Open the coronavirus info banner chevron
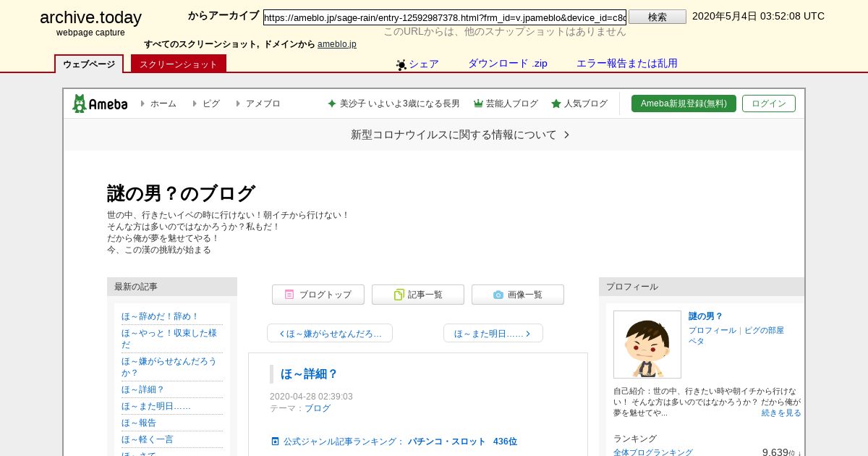Screen dimensions: 868x456 pyautogui.click(x=566, y=135)
